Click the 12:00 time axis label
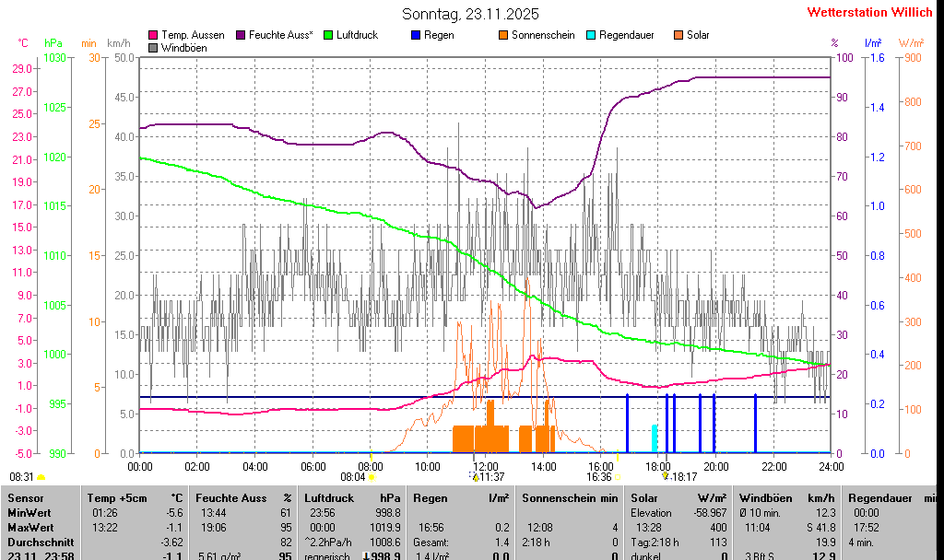Image resolution: width=944 pixels, height=560 pixels. (x=485, y=466)
